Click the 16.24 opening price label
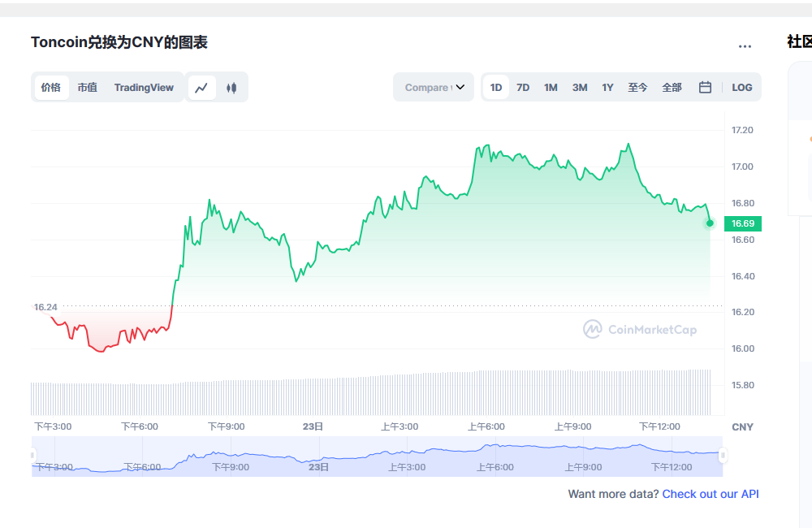 [45, 307]
